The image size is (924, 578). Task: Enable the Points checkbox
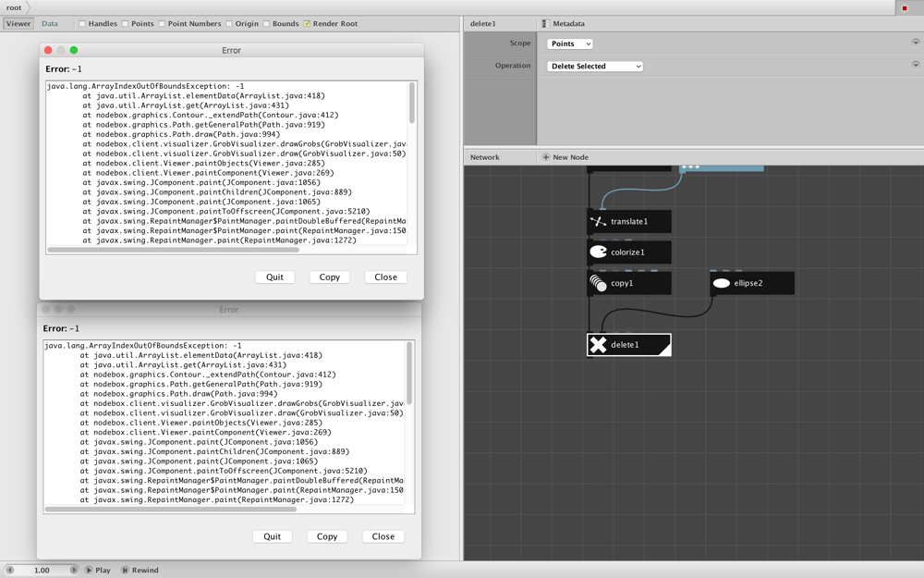point(125,24)
